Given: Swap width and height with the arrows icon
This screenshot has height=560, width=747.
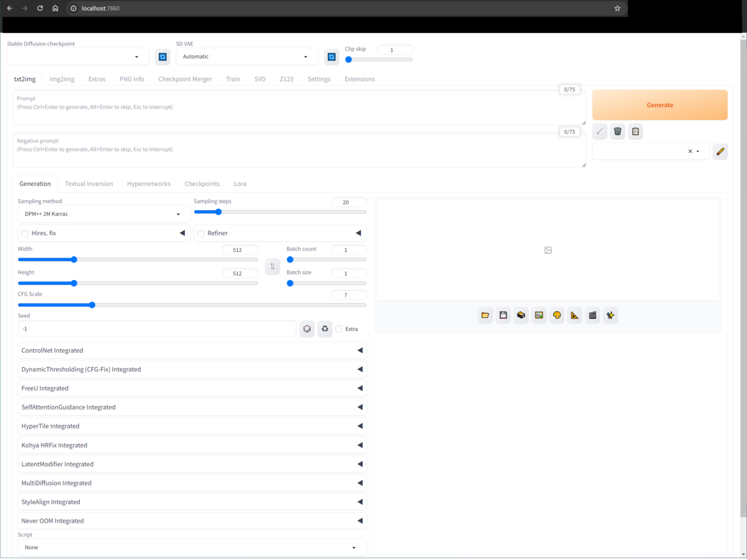Looking at the screenshot, I should tap(272, 266).
